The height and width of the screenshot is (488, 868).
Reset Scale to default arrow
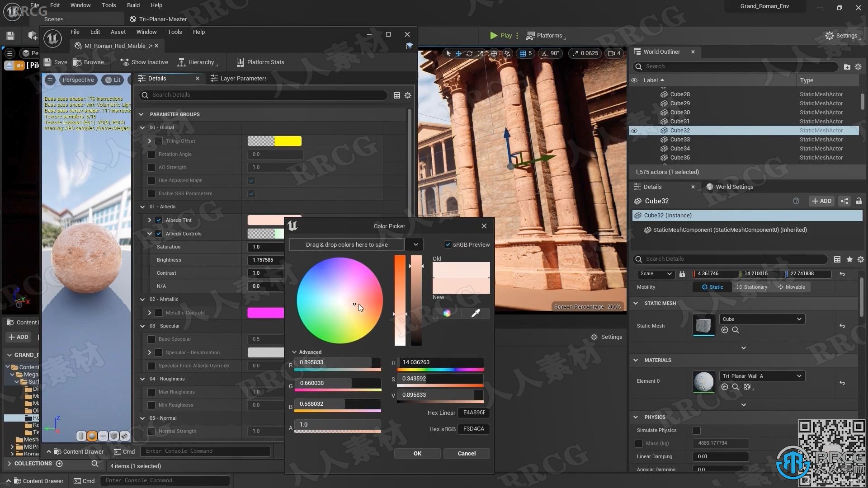842,274
